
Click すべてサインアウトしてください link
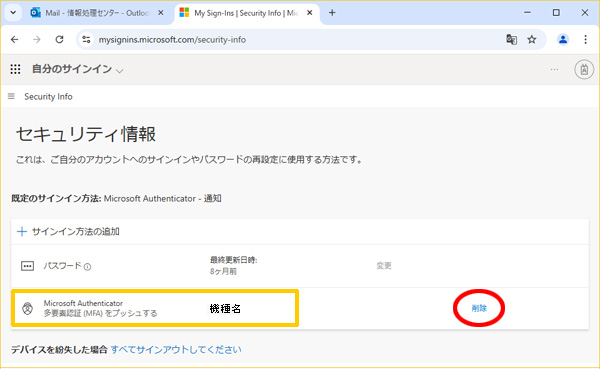point(176,349)
